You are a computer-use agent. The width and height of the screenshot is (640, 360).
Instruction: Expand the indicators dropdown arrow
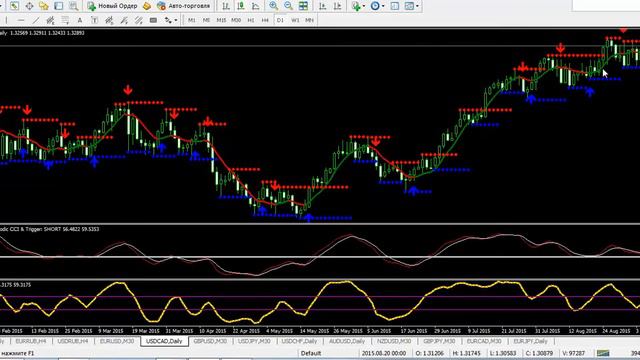point(364,6)
